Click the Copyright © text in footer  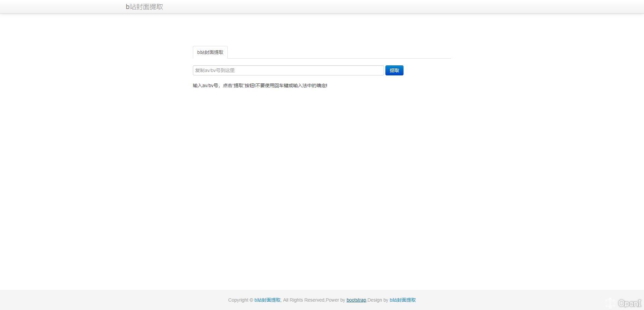coord(240,300)
